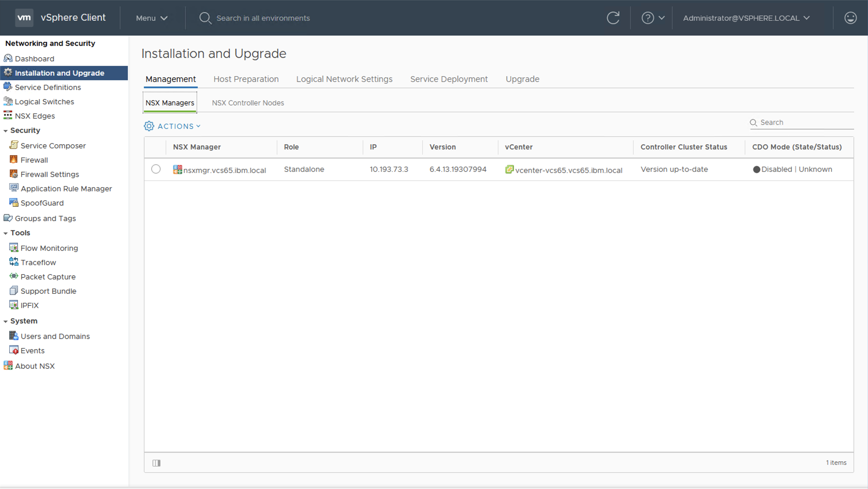
Task: Collapse the Security section
Action: click(x=5, y=131)
